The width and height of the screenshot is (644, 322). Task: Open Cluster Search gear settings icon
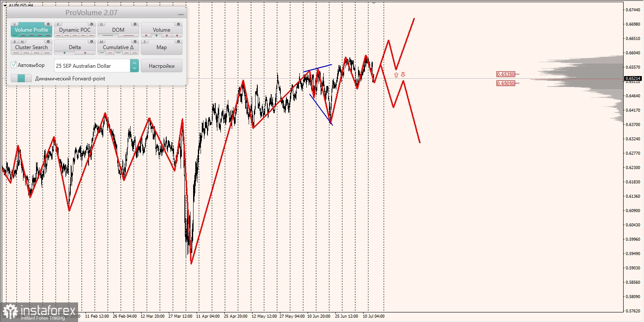pos(48,42)
